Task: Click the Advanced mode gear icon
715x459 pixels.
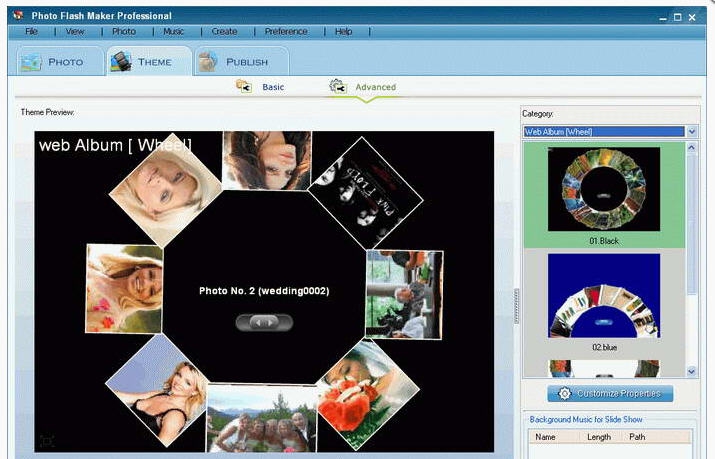Action: pos(338,86)
